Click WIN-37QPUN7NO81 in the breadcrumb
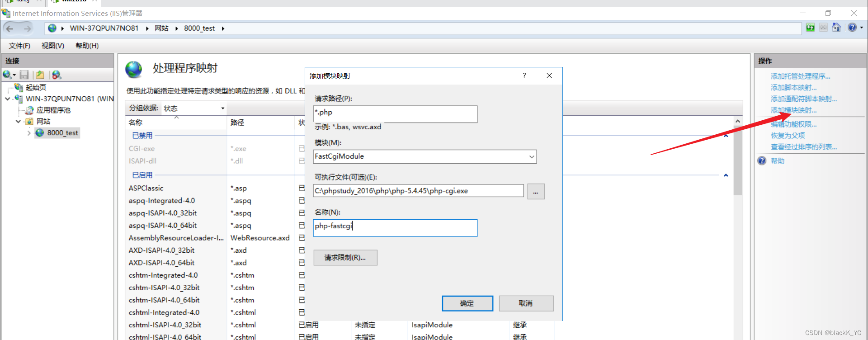This screenshot has height=340, width=868. (104, 28)
